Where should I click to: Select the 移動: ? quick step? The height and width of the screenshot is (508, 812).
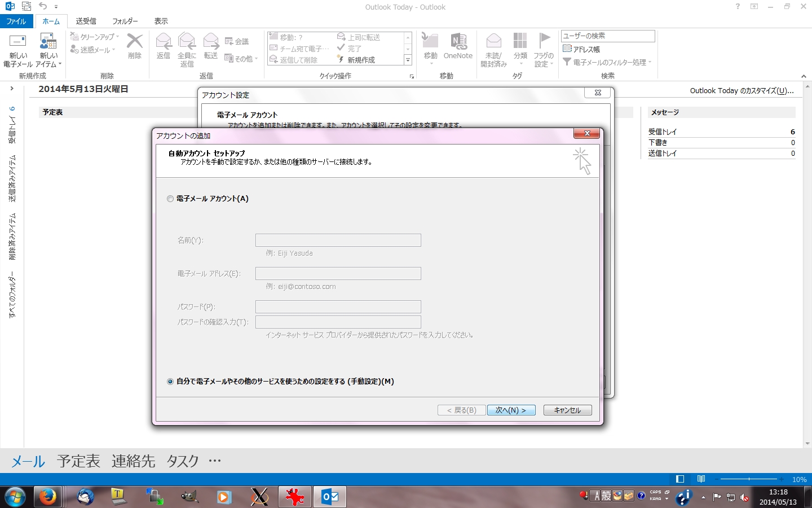click(286, 37)
